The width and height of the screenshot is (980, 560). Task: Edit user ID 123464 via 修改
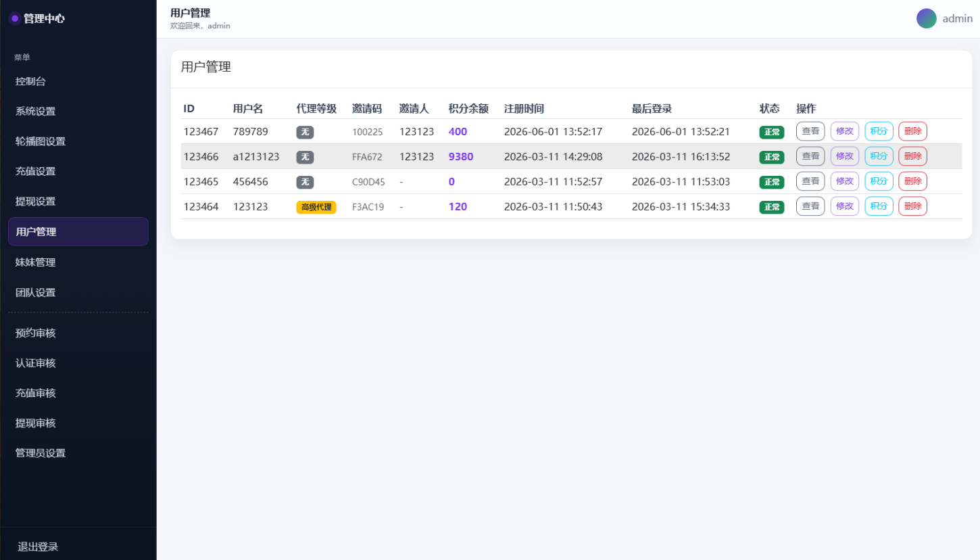pyautogui.click(x=845, y=206)
